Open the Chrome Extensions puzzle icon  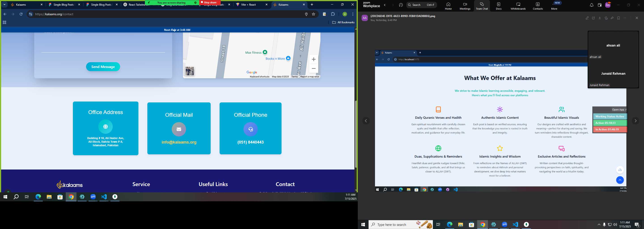coord(333,14)
